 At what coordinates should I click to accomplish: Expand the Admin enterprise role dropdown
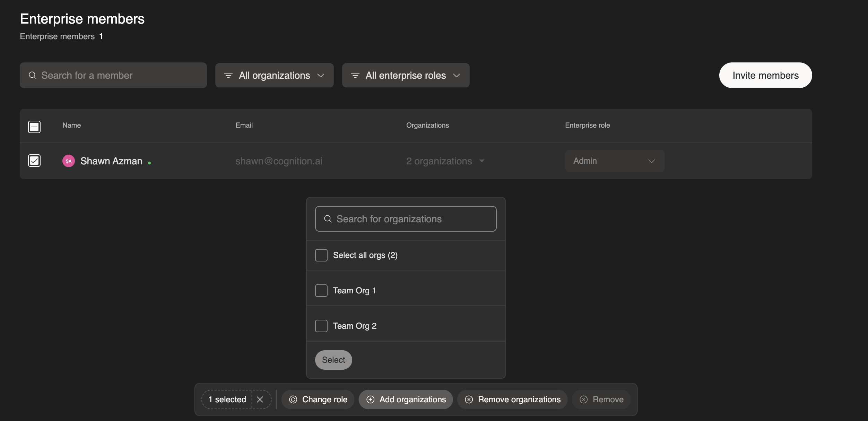(x=615, y=161)
